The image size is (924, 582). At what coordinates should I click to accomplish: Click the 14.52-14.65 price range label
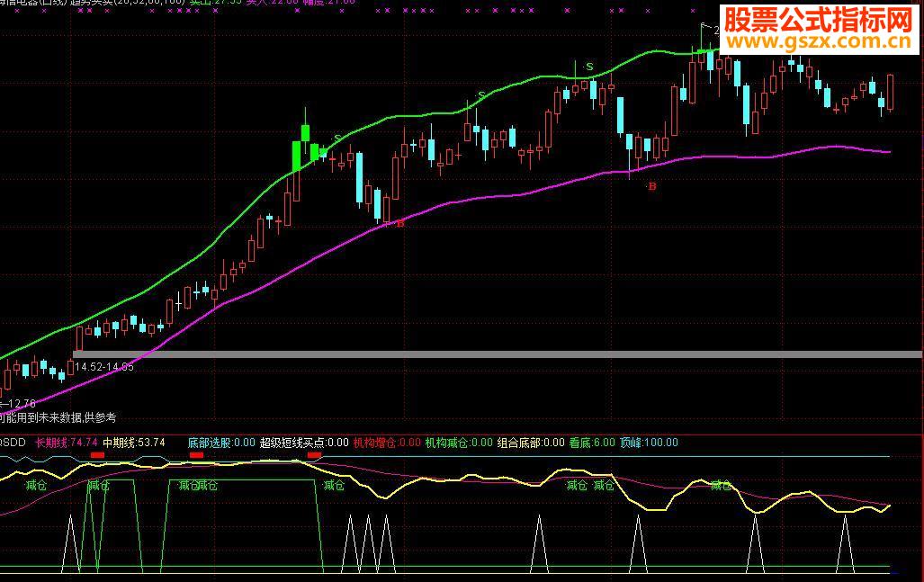tap(104, 367)
